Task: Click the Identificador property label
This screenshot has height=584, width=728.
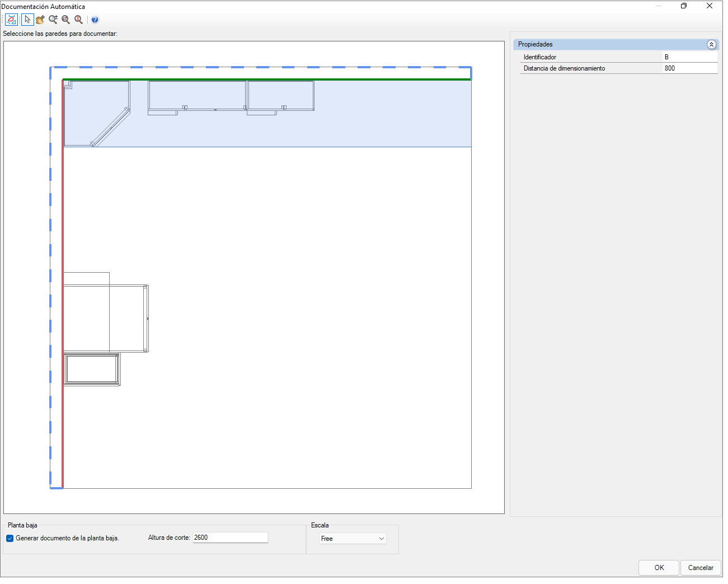Action: 540,57
